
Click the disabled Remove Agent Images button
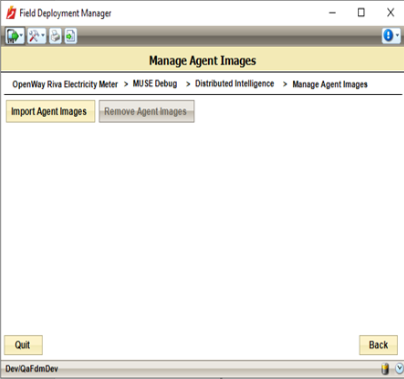[x=147, y=111]
